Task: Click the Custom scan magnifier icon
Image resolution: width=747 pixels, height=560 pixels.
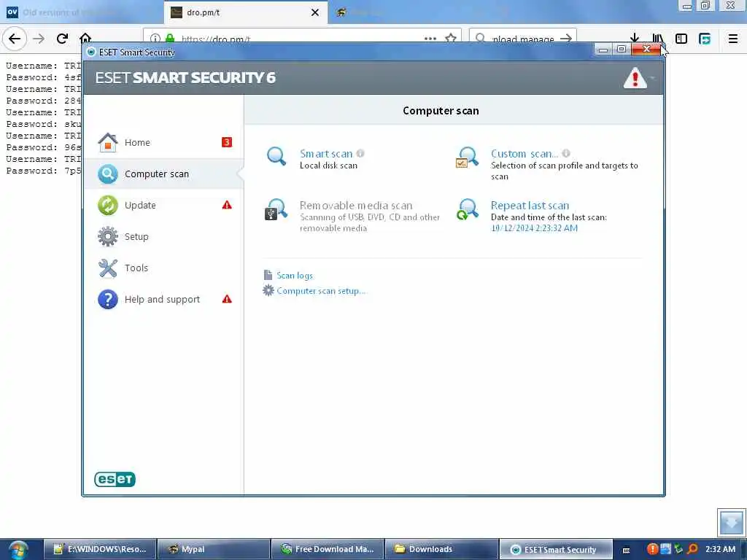Action: pyautogui.click(x=467, y=157)
